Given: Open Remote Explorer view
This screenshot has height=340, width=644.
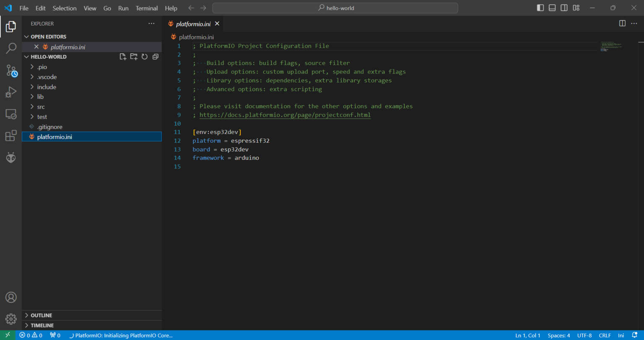Looking at the screenshot, I should coord(11,114).
